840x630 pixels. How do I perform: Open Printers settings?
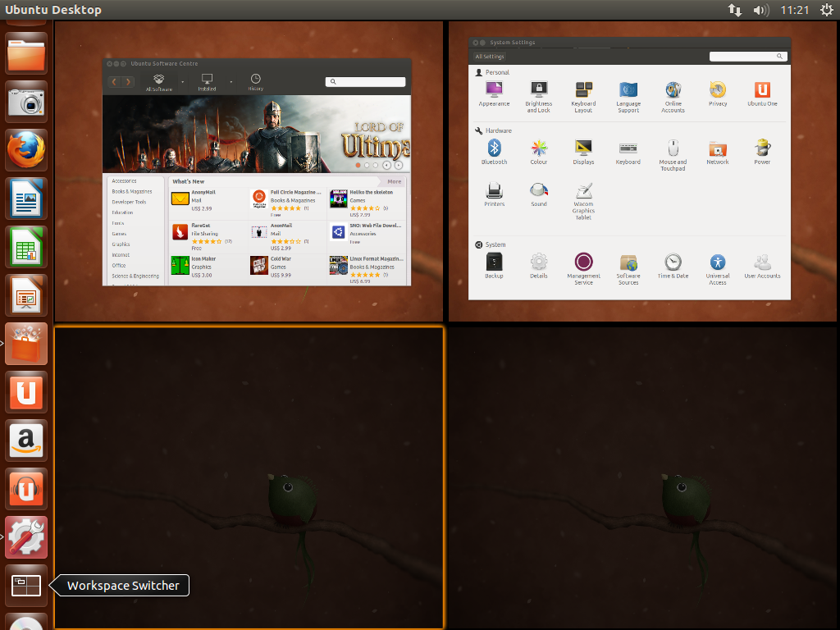click(494, 194)
